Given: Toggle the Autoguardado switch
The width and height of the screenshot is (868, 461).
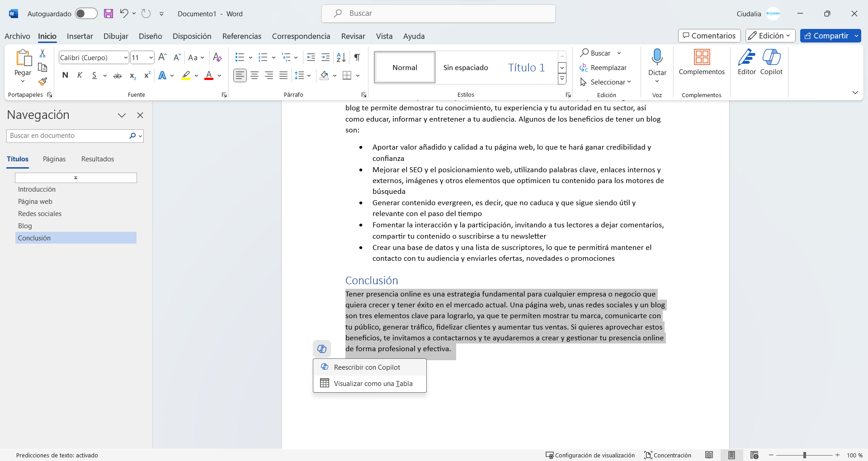Looking at the screenshot, I should (x=86, y=14).
